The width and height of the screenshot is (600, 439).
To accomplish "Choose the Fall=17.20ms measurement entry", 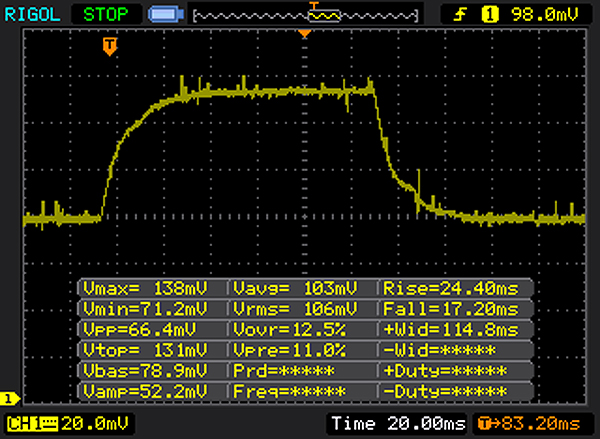I will 448,309.
